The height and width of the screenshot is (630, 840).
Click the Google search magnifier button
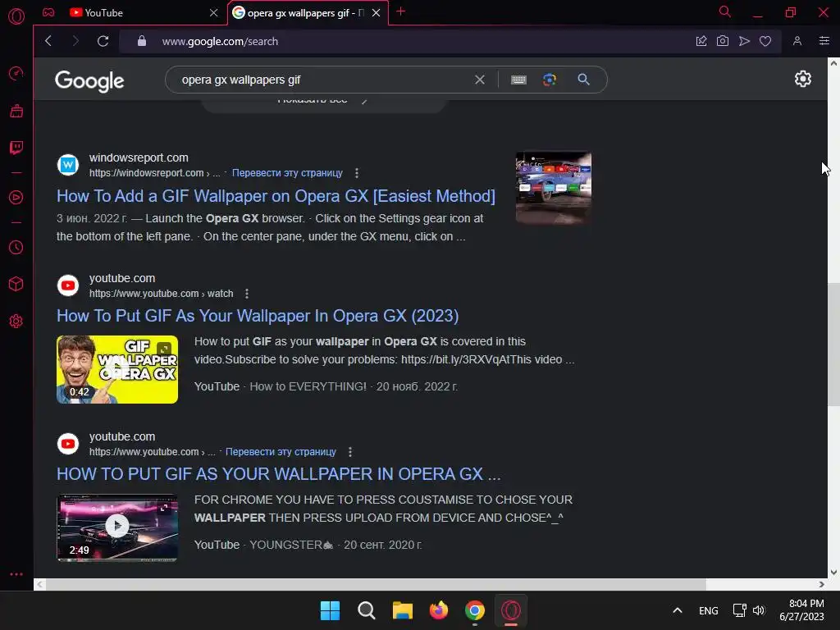(x=583, y=80)
